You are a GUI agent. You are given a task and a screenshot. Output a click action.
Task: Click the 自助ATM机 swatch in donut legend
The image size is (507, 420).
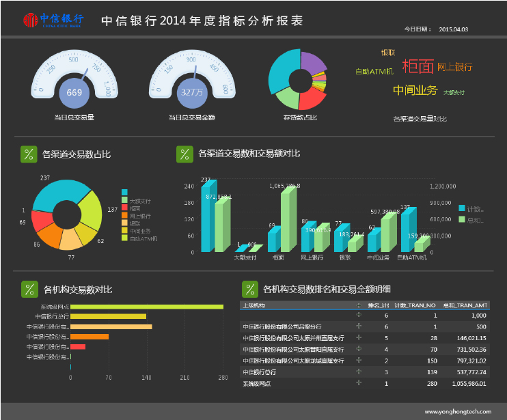[124, 238]
